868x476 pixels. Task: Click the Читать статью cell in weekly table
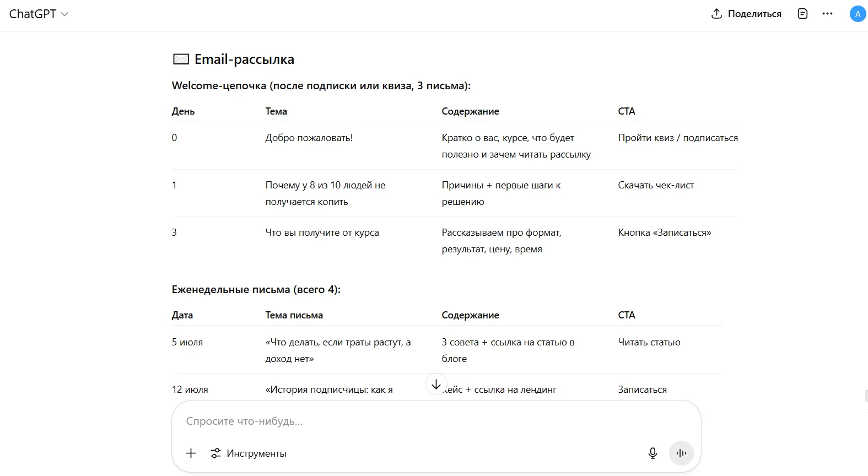(649, 342)
